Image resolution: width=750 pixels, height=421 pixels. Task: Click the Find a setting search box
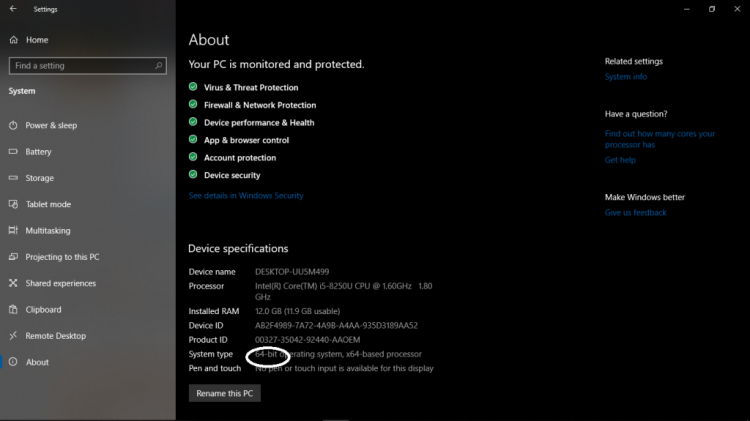[x=88, y=66]
